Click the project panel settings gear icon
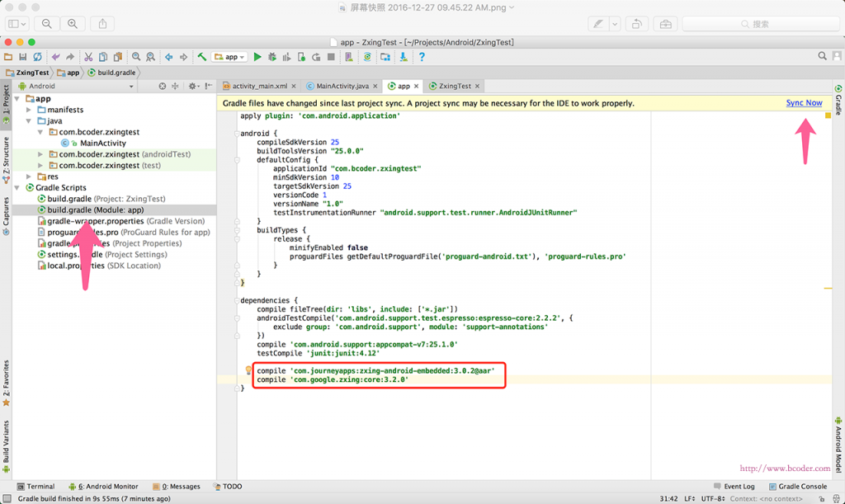The image size is (845, 504). click(x=192, y=86)
